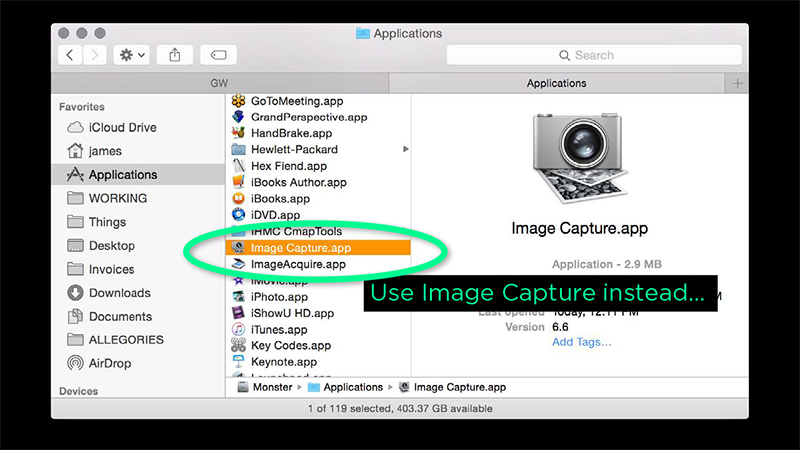This screenshot has width=800, height=450.
Task: Click the iPhoto.app icon
Action: pyautogui.click(x=238, y=297)
